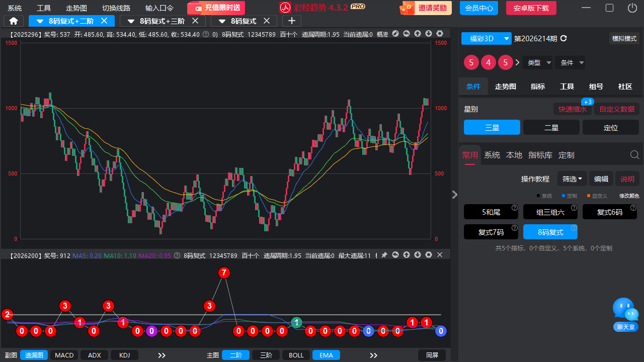The width and height of the screenshot is (644, 362).
Task: Close the 8码复式 tab
Action: 267,21
